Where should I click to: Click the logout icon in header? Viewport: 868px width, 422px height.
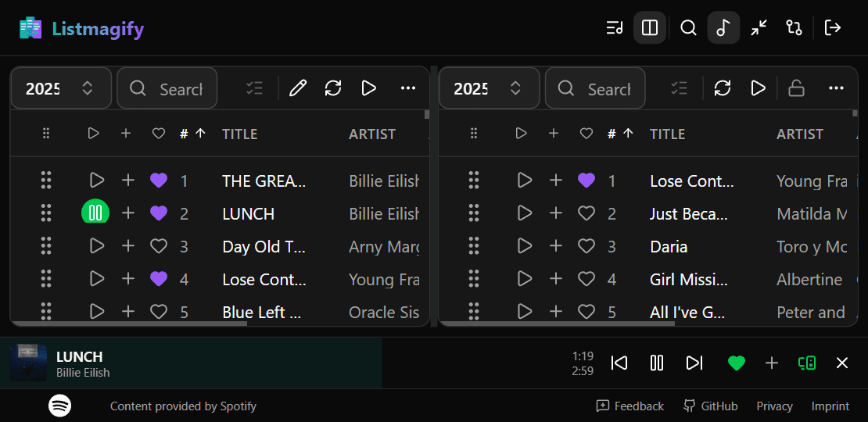click(x=833, y=28)
